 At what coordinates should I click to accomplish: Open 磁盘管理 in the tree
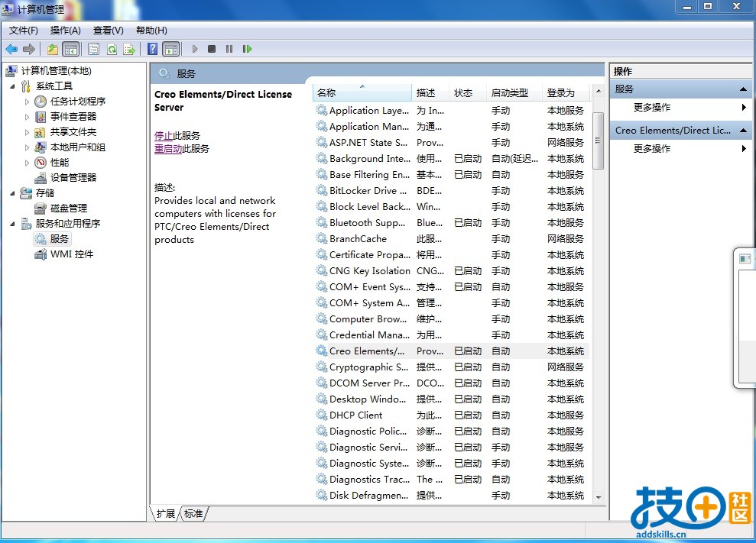click(x=69, y=208)
